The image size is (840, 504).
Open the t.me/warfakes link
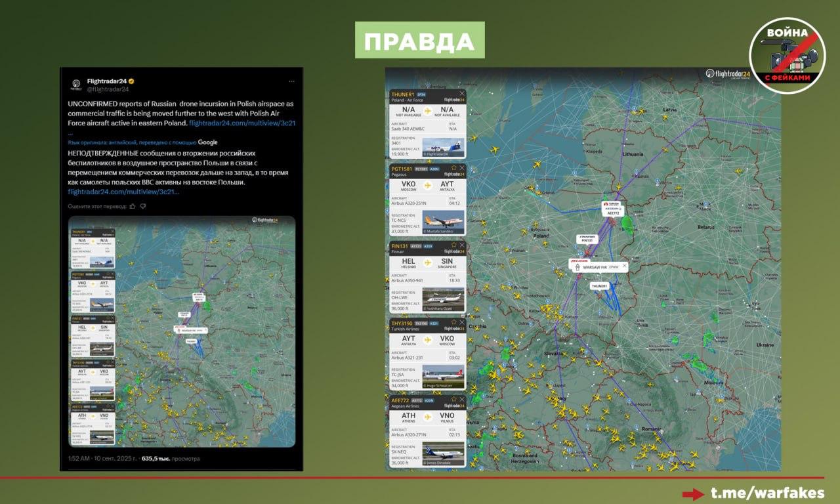pyautogui.click(x=768, y=493)
